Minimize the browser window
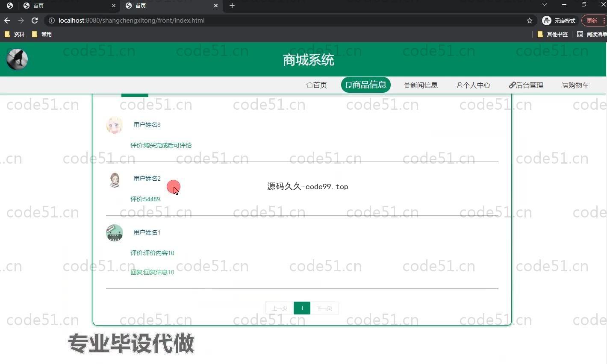Screen dimensions: 607x364 pyautogui.click(x=564, y=5)
